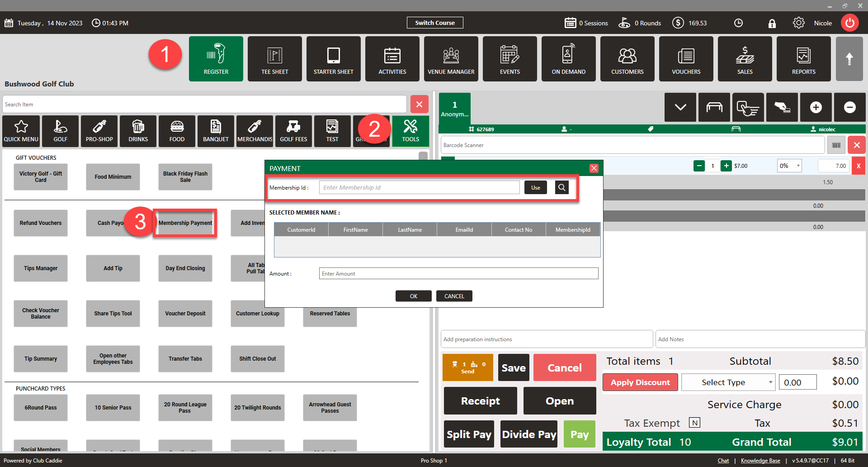Select the Golf Fees category
This screenshot has height=467, width=868.
click(x=293, y=131)
